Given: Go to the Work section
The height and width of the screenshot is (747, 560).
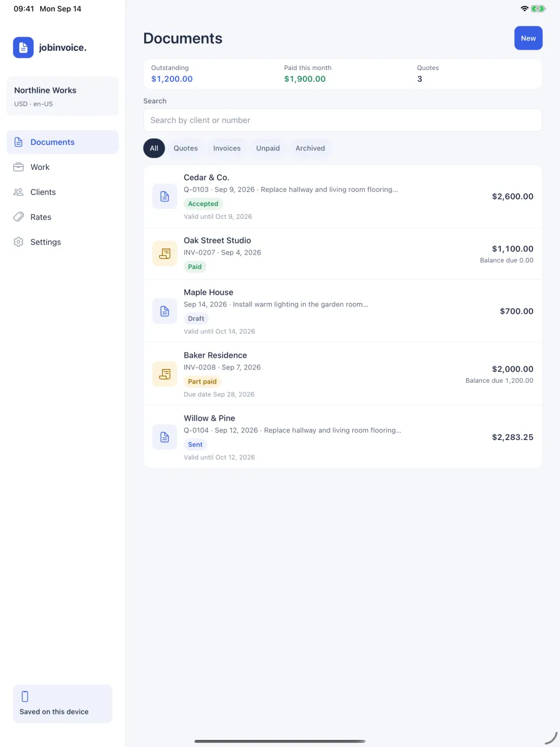Looking at the screenshot, I should [62, 167].
